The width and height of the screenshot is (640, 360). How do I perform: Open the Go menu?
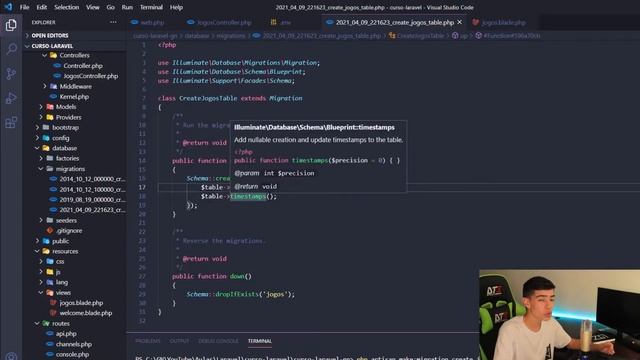[111, 7]
